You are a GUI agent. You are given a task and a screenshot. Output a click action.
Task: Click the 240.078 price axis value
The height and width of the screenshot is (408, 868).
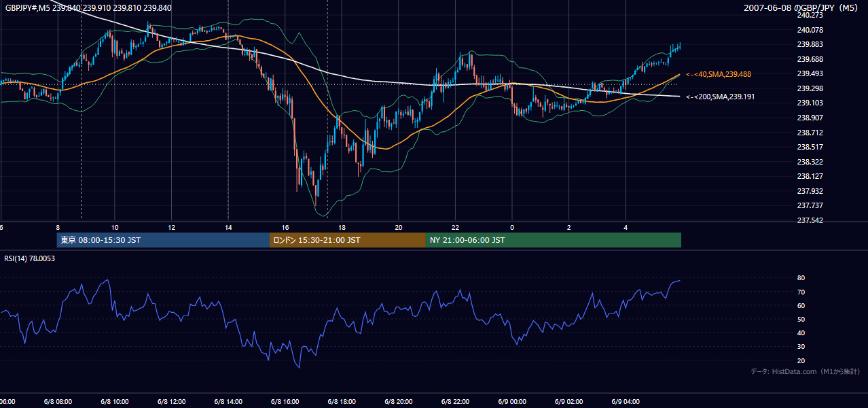[x=809, y=30]
